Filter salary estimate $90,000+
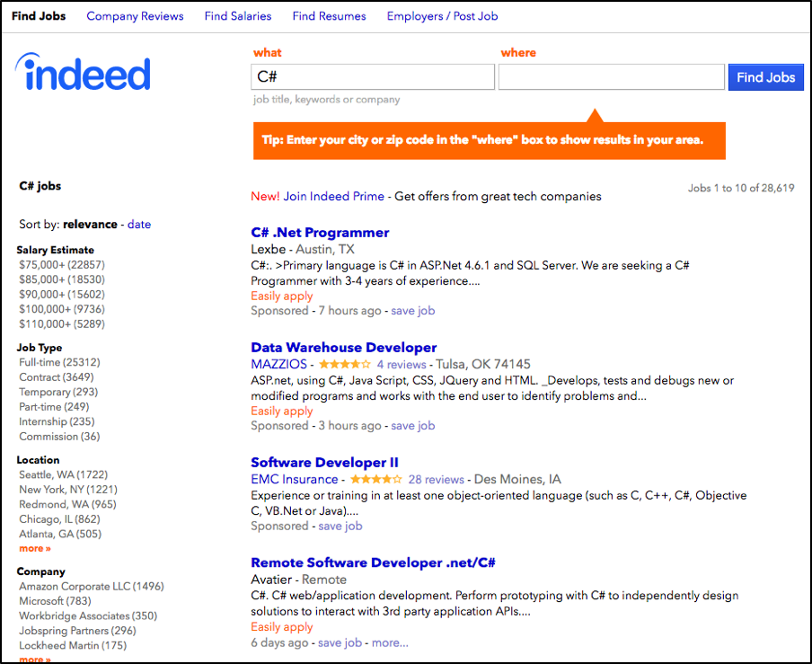Viewport: 812px width, 664px height. [62, 294]
